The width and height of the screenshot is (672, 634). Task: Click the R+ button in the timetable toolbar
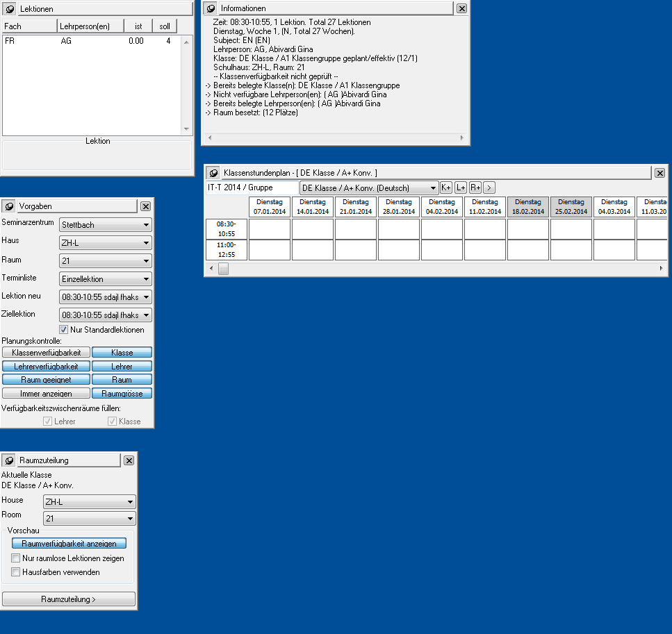(475, 187)
